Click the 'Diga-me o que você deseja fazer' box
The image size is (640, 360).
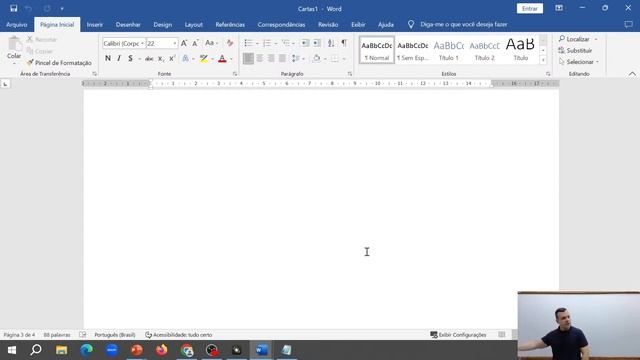(464, 24)
